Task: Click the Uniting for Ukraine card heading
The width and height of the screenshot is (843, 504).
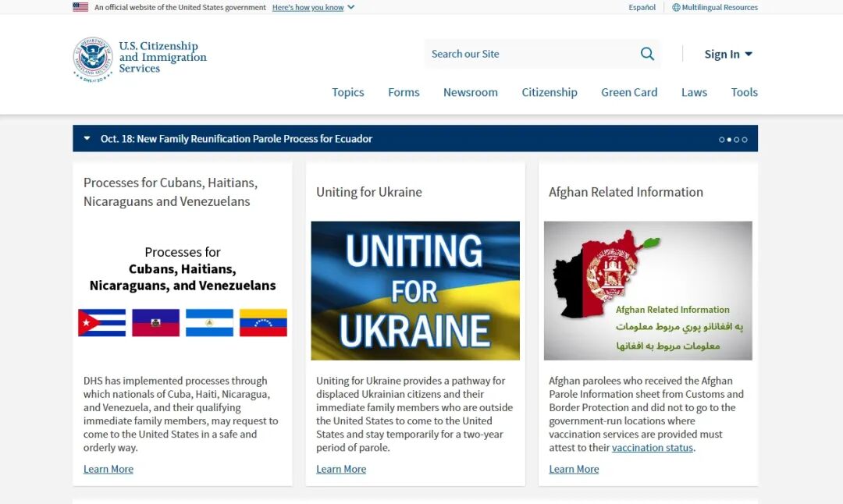Action: [368, 192]
